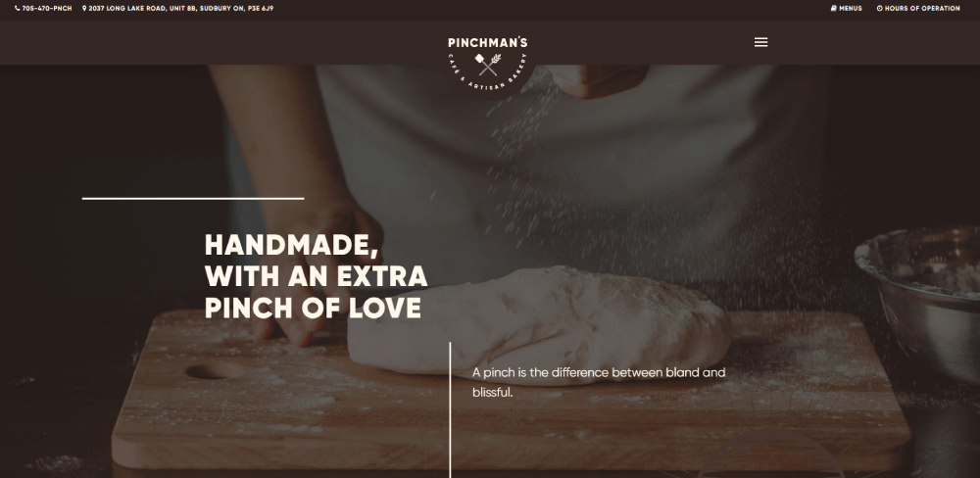Click the clock icon beside Hours of Operation

pos(879,8)
